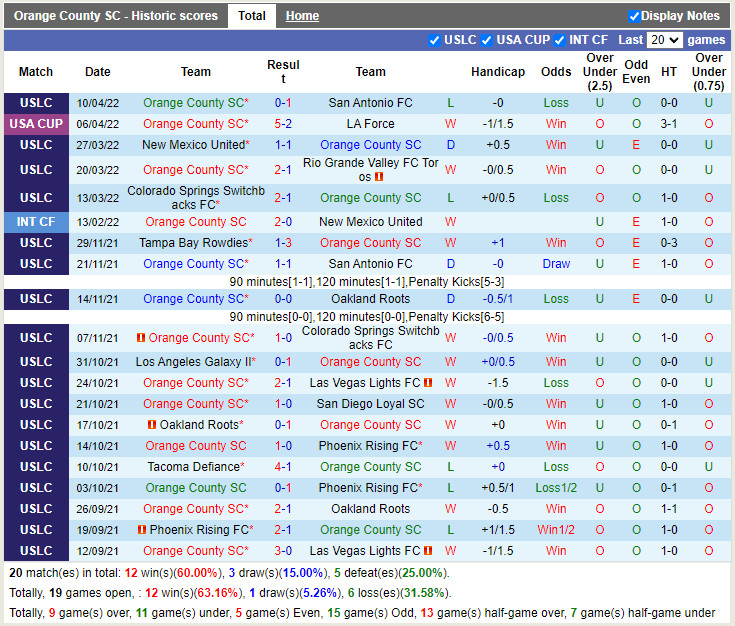Open the Tacoma Defiance team link
Image resolution: width=735 pixels, height=626 pixels.
pyautogui.click(x=193, y=467)
